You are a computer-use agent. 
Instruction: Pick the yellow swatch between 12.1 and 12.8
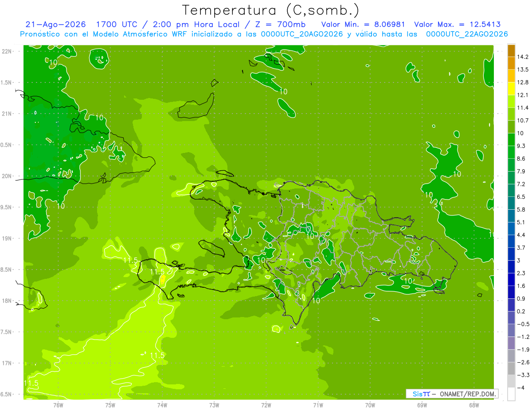point(511,89)
